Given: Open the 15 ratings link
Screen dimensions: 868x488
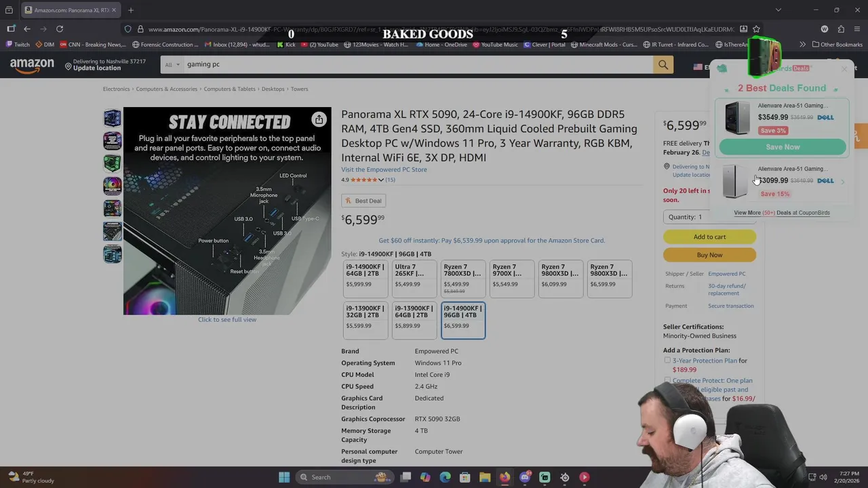Looking at the screenshot, I should (x=390, y=180).
